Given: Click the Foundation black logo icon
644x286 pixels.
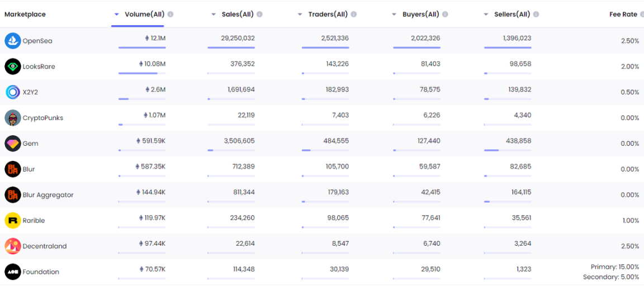Looking at the screenshot, I should pos(12,272).
